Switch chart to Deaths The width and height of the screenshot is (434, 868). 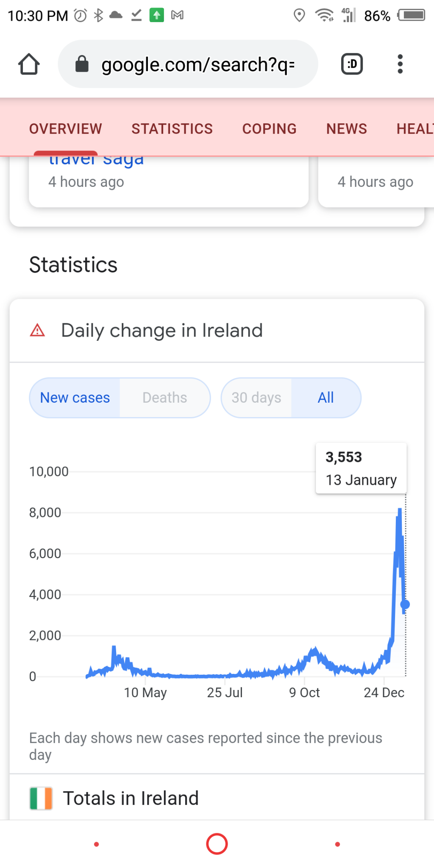[x=164, y=398]
